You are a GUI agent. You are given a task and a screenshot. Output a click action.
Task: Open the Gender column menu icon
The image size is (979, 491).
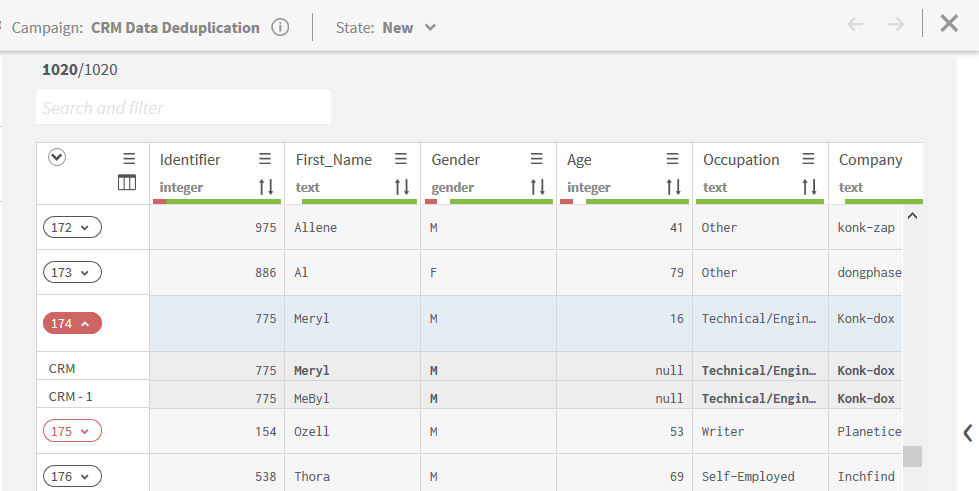(537, 159)
